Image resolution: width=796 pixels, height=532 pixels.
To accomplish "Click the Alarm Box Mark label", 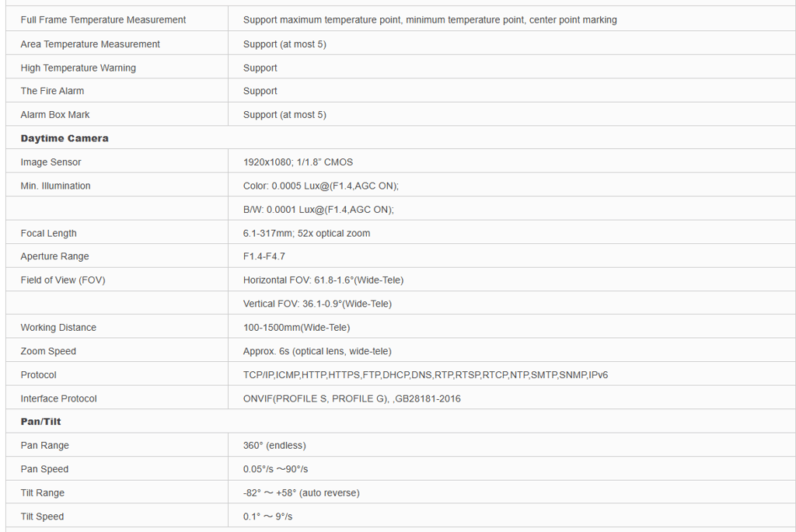I will click(x=55, y=114).
